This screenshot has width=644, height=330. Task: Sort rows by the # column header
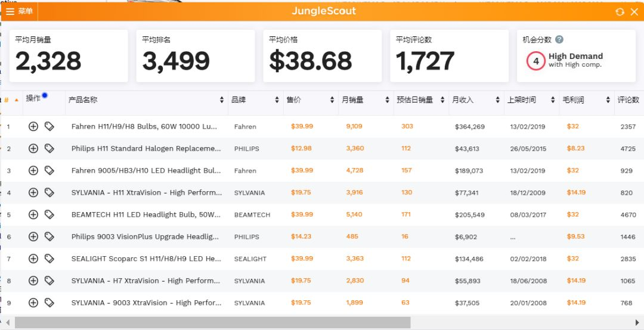click(x=11, y=99)
